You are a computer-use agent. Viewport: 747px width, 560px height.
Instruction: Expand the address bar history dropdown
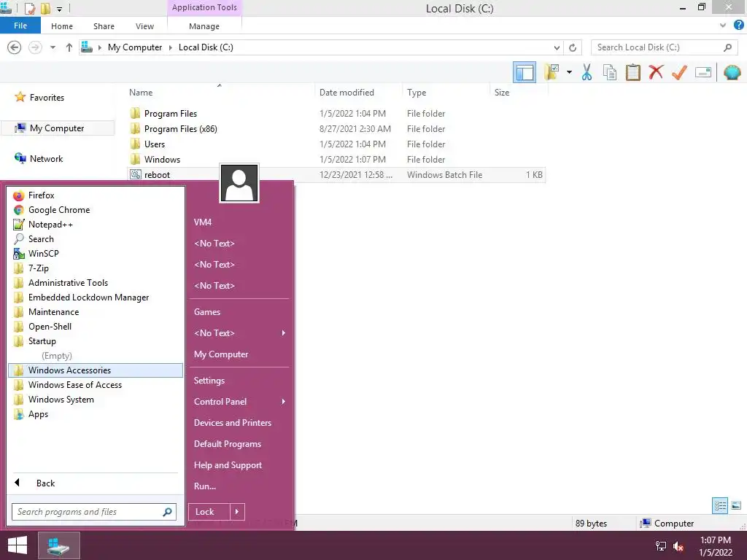click(x=557, y=47)
